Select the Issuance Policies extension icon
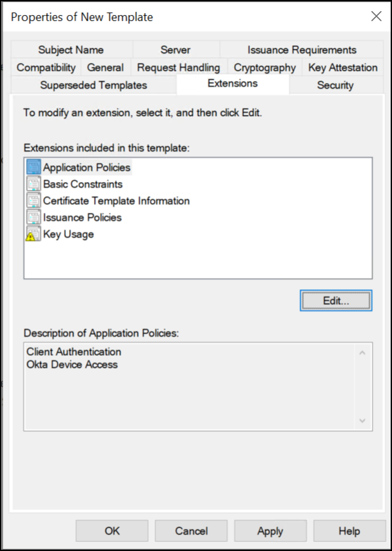 click(34, 217)
